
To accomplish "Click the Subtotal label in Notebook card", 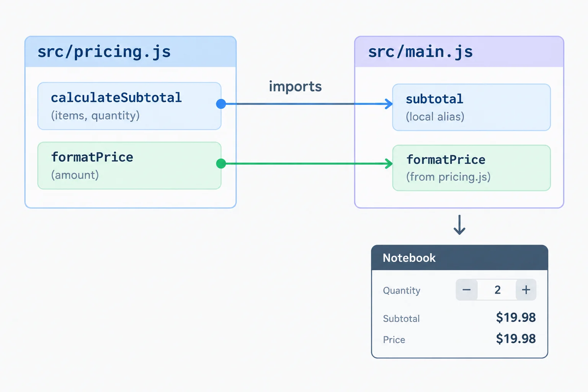I will click(x=401, y=318).
